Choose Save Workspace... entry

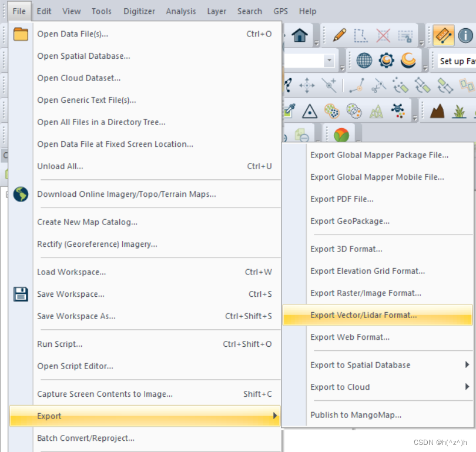145,294
